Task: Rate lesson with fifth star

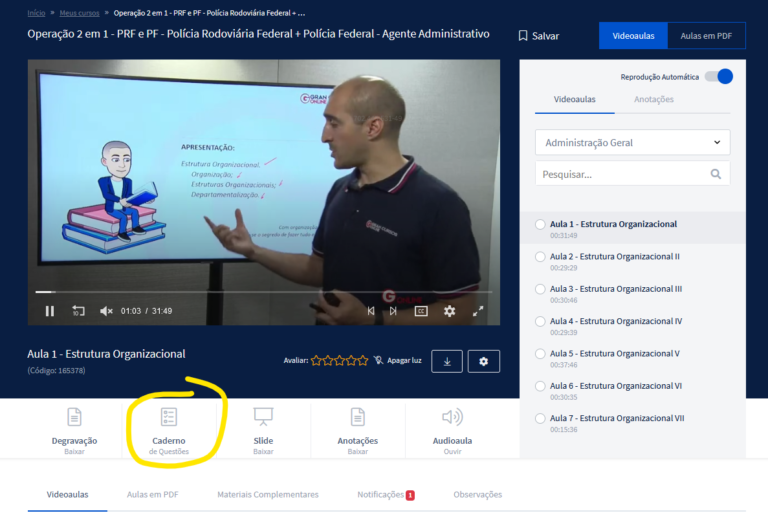Action: coord(362,360)
